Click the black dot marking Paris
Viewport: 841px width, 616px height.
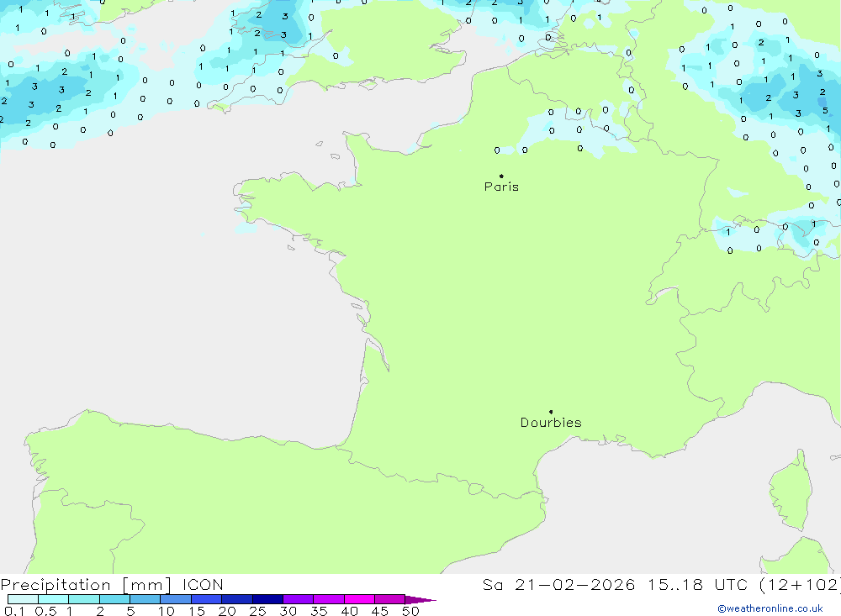501,176
